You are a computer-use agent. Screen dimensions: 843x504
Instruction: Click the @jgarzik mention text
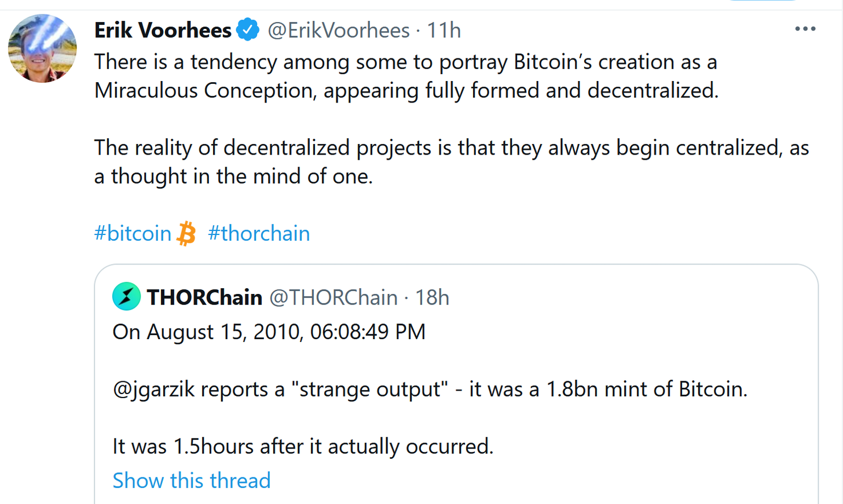click(x=153, y=389)
